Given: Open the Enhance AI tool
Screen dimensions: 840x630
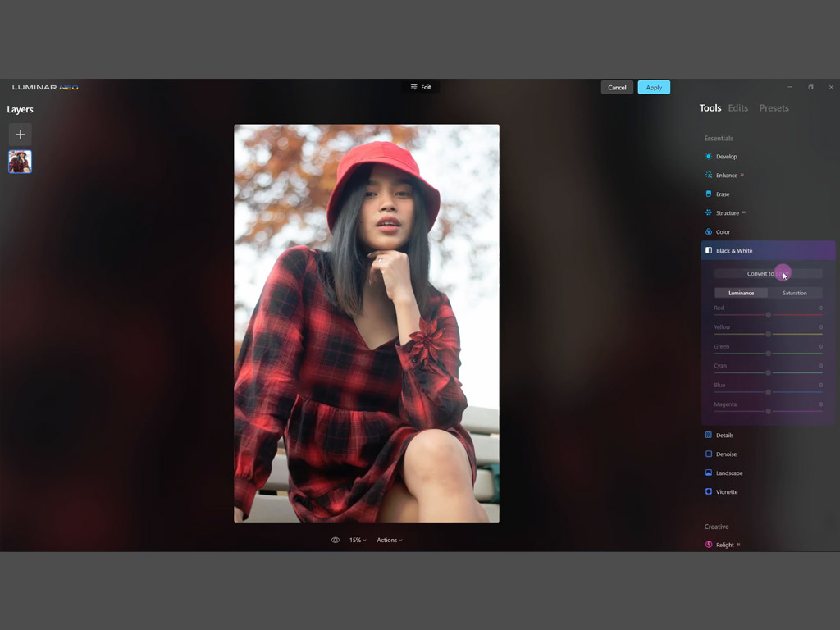Looking at the screenshot, I should [726, 176].
